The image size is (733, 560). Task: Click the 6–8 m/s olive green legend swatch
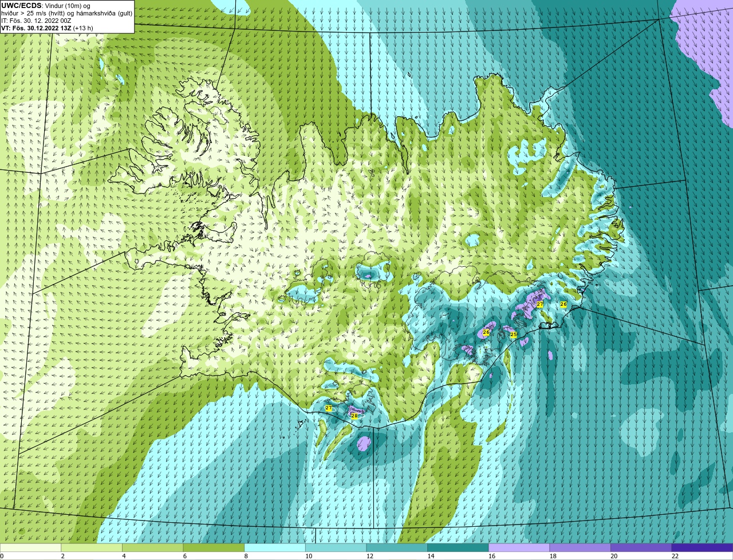click(214, 547)
